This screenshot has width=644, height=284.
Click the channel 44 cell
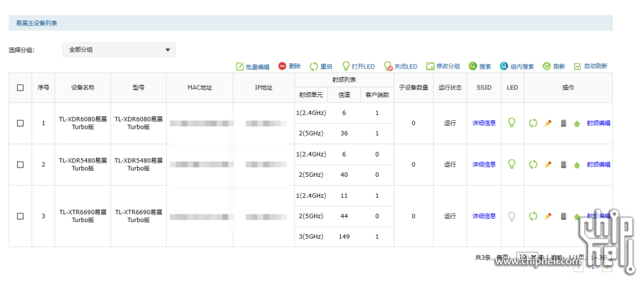pyautogui.click(x=344, y=216)
